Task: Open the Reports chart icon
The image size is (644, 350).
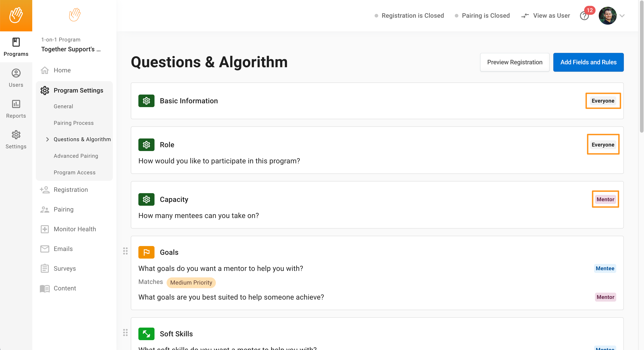Action: tap(16, 104)
